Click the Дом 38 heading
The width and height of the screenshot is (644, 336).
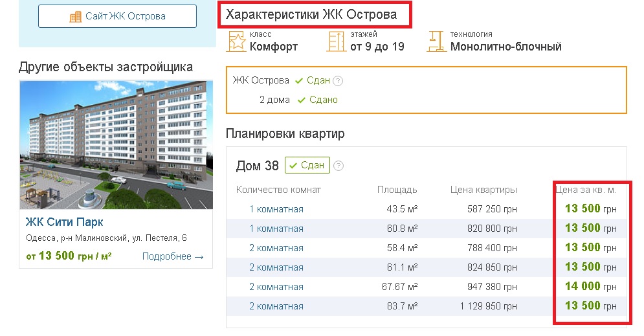[257, 166]
